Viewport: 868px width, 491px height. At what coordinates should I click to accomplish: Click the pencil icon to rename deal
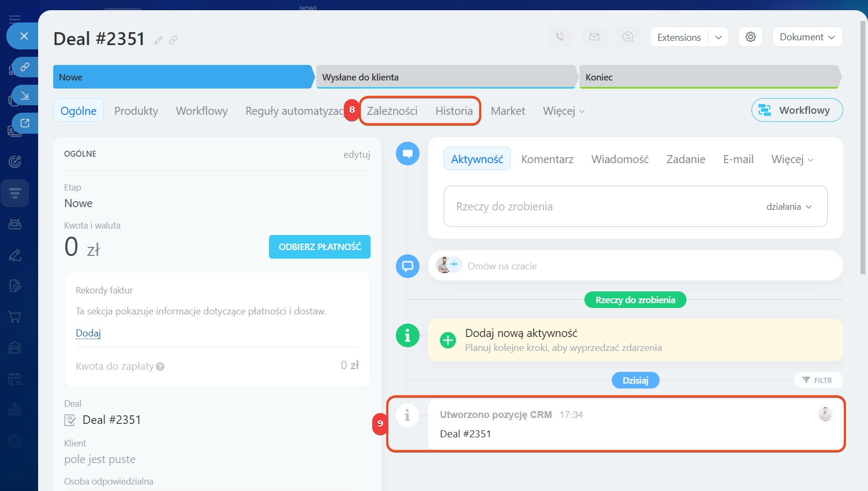[x=158, y=40]
